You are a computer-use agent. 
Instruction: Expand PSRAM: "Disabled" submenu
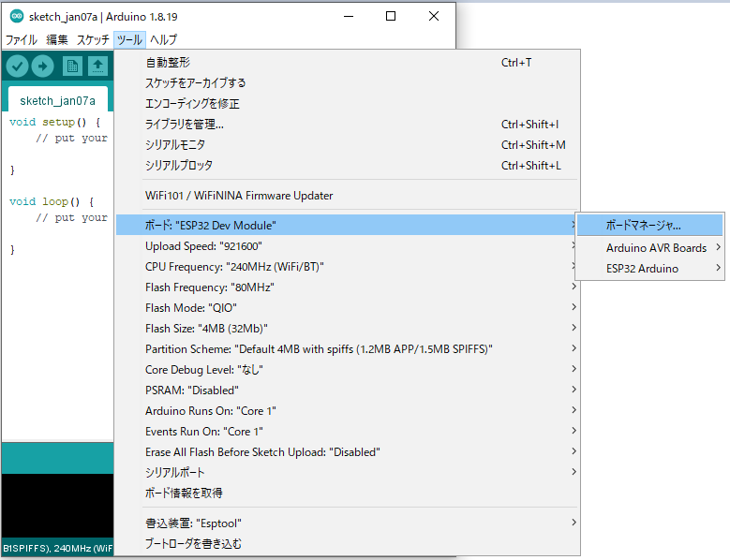(348, 390)
